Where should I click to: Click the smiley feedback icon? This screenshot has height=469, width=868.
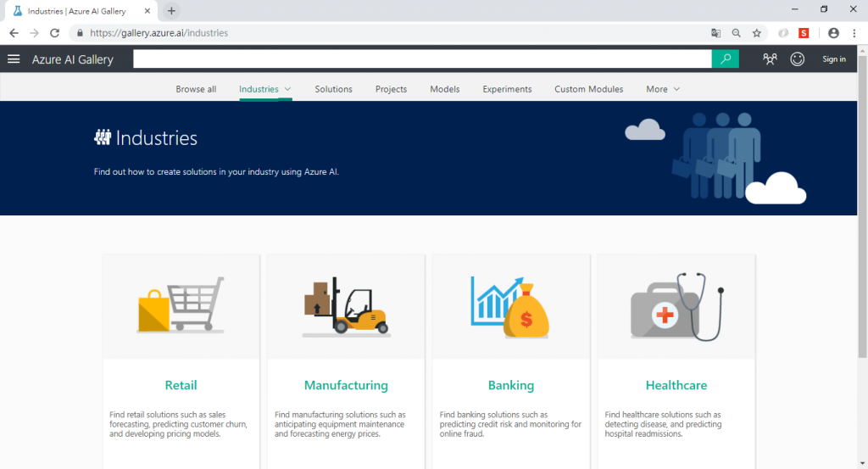point(797,59)
